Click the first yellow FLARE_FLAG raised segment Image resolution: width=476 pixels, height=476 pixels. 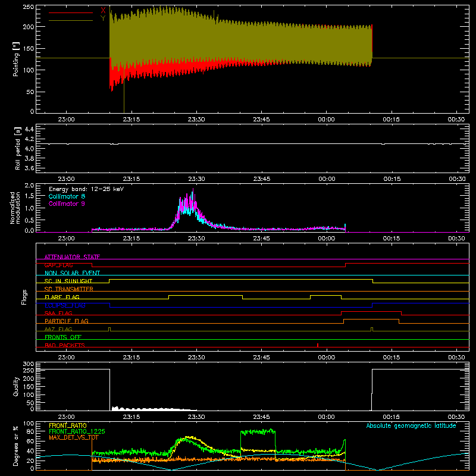tap(205, 295)
